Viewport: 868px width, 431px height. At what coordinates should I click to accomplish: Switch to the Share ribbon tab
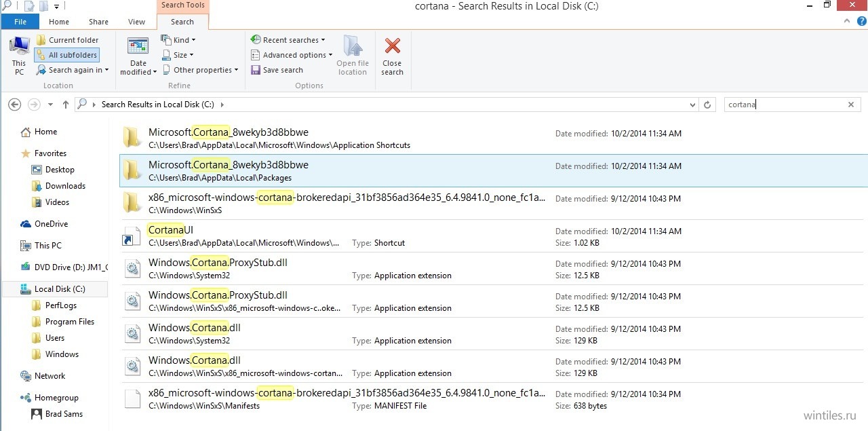coord(98,22)
